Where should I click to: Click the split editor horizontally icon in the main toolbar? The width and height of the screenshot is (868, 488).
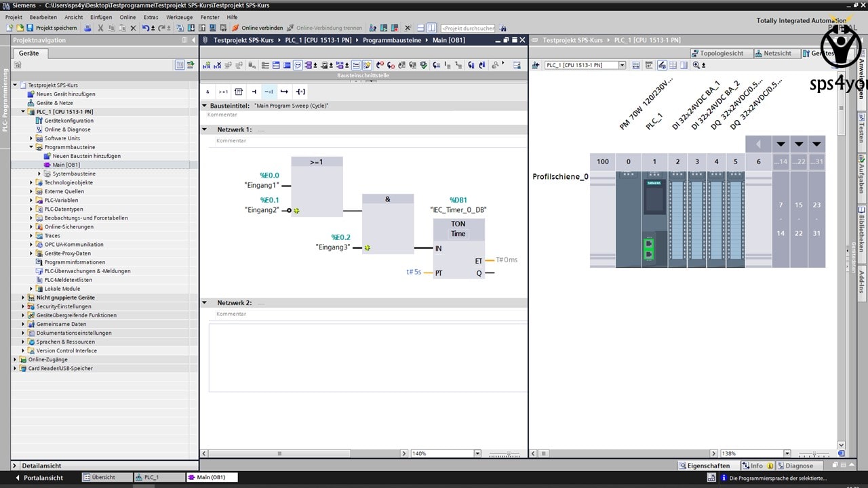420,28
